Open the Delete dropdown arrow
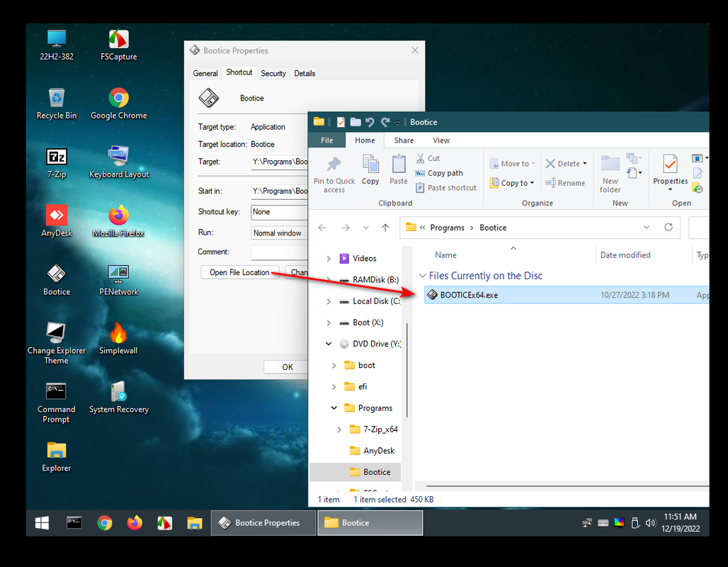The height and width of the screenshot is (567, 728). (585, 164)
